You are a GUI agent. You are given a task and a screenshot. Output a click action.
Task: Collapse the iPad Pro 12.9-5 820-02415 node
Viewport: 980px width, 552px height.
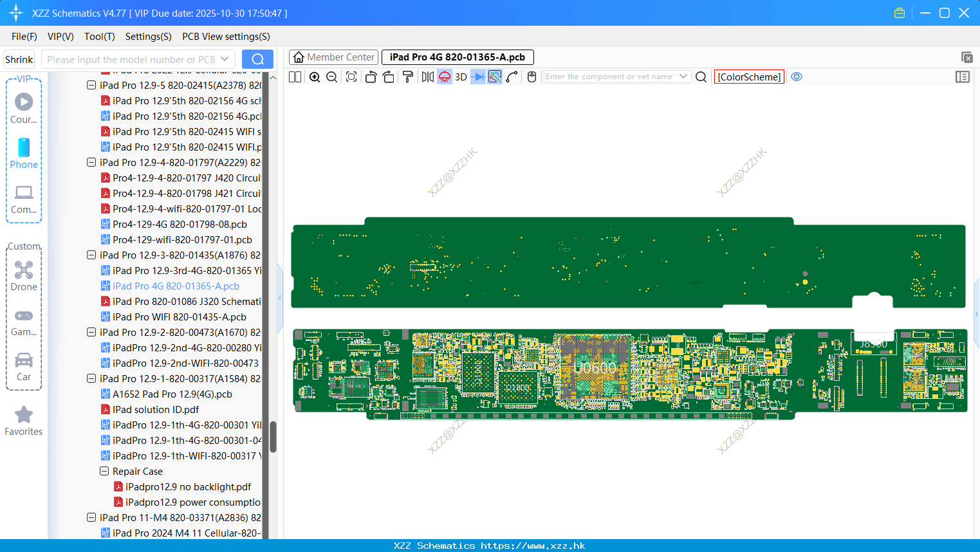pyautogui.click(x=91, y=85)
